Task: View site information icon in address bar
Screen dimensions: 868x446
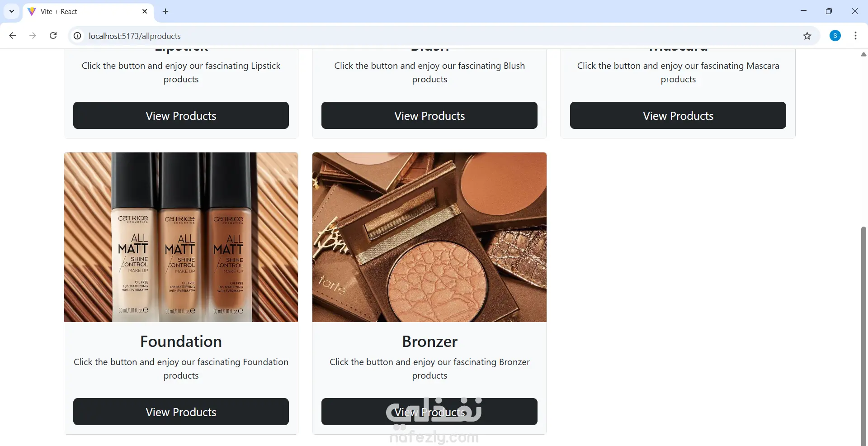Action: [77, 36]
